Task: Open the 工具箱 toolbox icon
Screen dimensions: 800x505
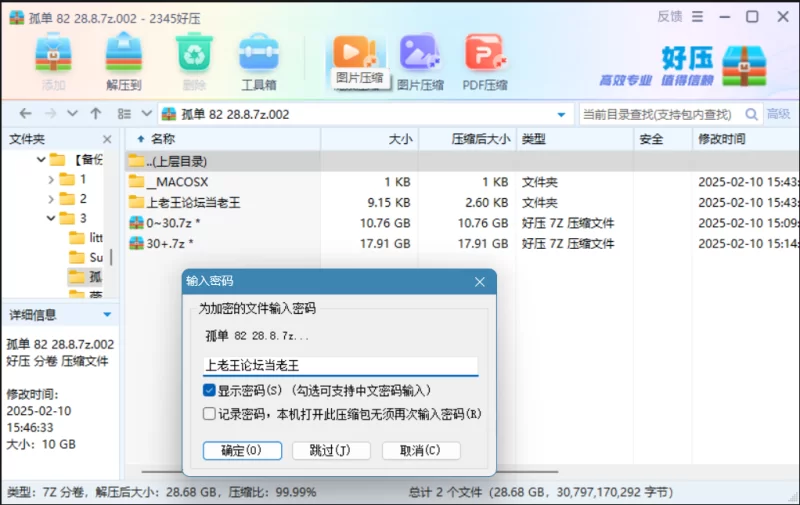Action: coord(259,52)
